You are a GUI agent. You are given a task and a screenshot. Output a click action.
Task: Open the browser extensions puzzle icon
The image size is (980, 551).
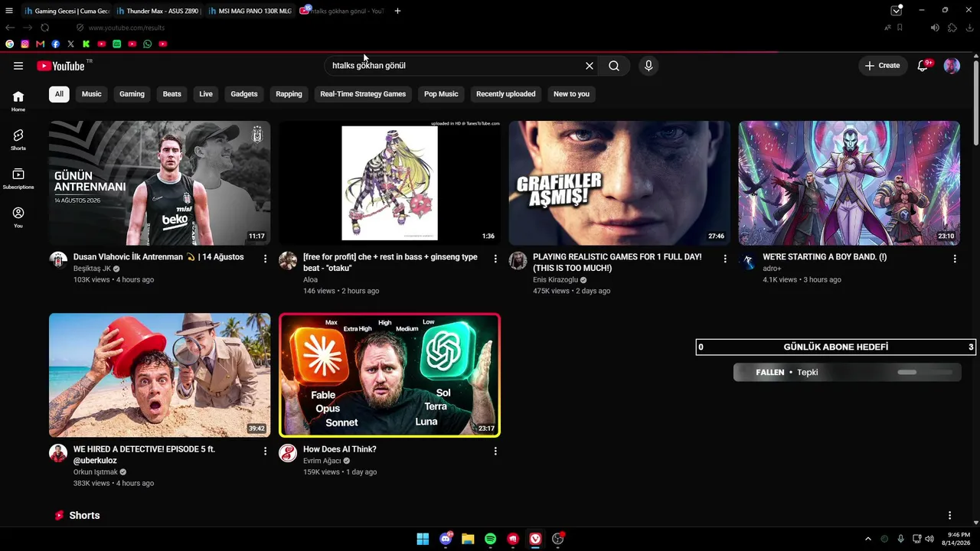pos(952,28)
